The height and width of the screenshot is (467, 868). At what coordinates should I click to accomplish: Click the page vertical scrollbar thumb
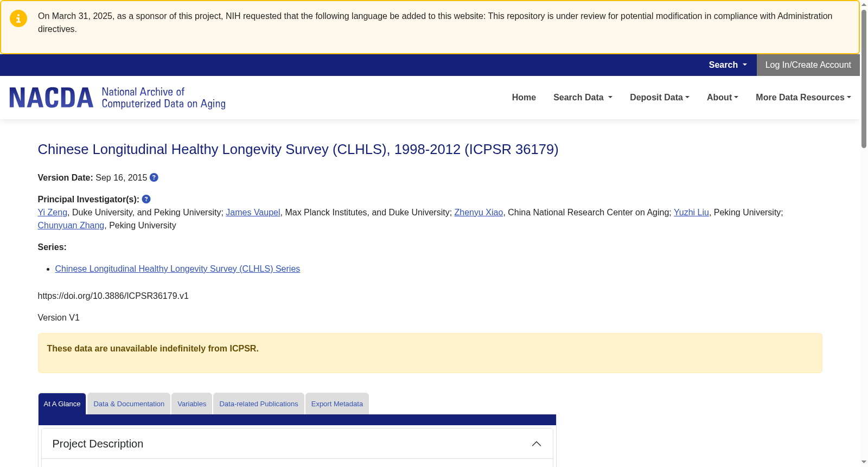(x=864, y=79)
